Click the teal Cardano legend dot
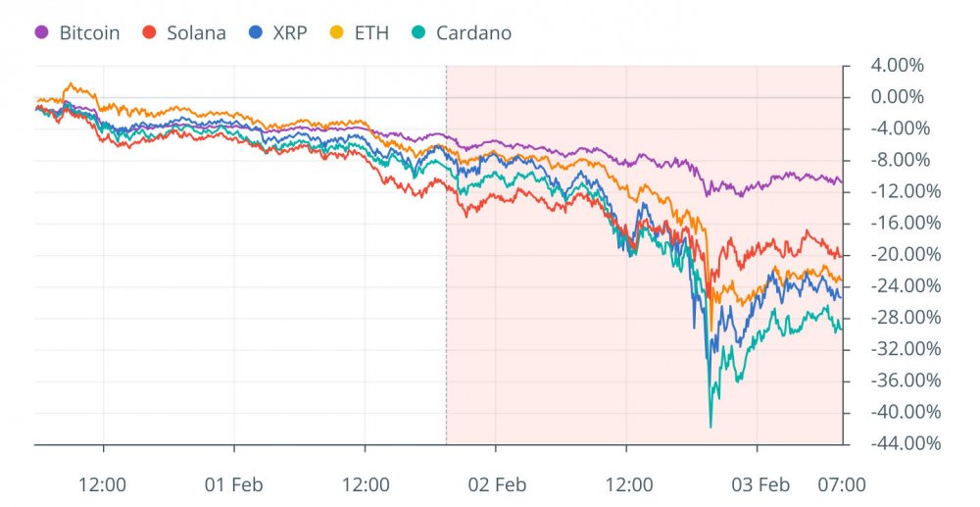The image size is (980, 507). (x=418, y=33)
